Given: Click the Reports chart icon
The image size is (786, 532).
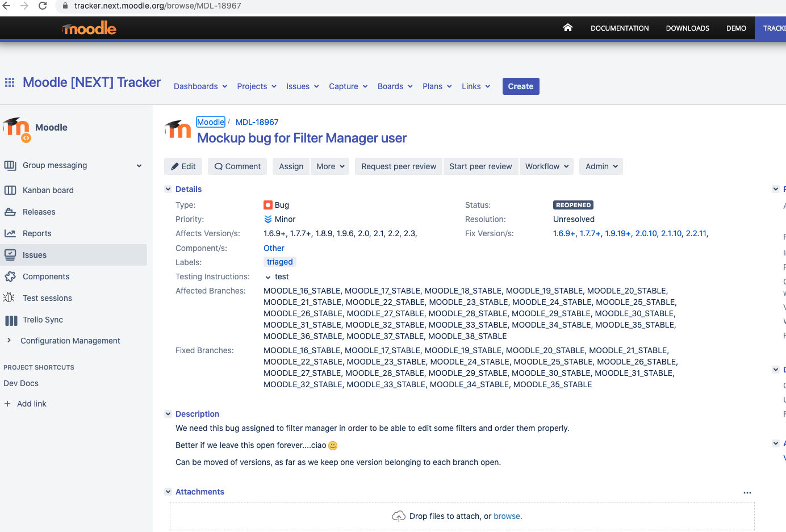Looking at the screenshot, I should click(x=10, y=233).
